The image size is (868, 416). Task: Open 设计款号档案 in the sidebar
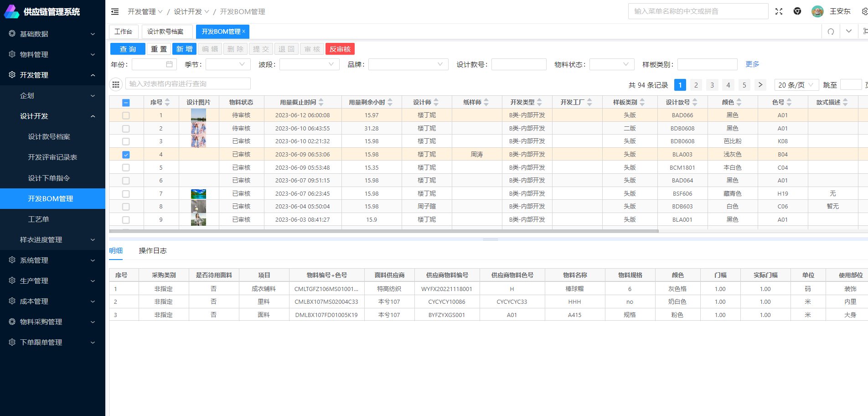tap(49, 136)
